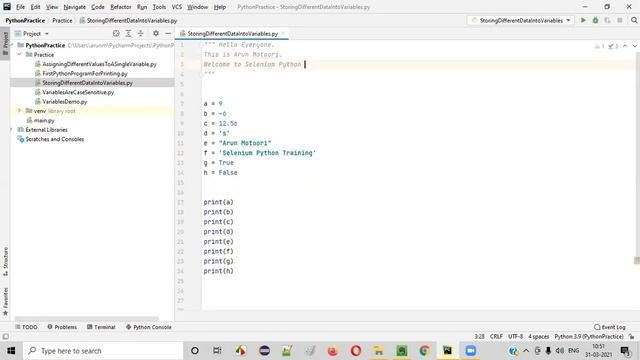Open Zoom app from taskbar
The height and width of the screenshot is (360, 640).
pos(471,351)
